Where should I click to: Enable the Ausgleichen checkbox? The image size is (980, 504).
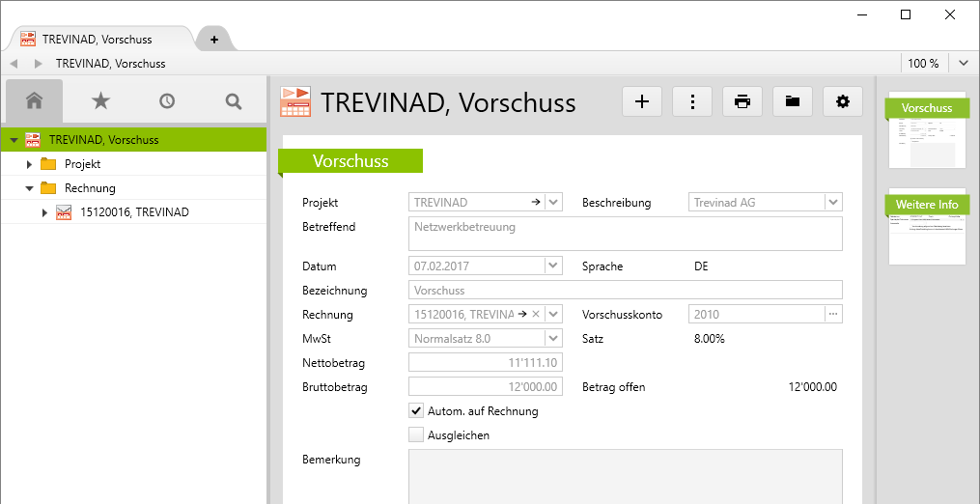(x=416, y=435)
